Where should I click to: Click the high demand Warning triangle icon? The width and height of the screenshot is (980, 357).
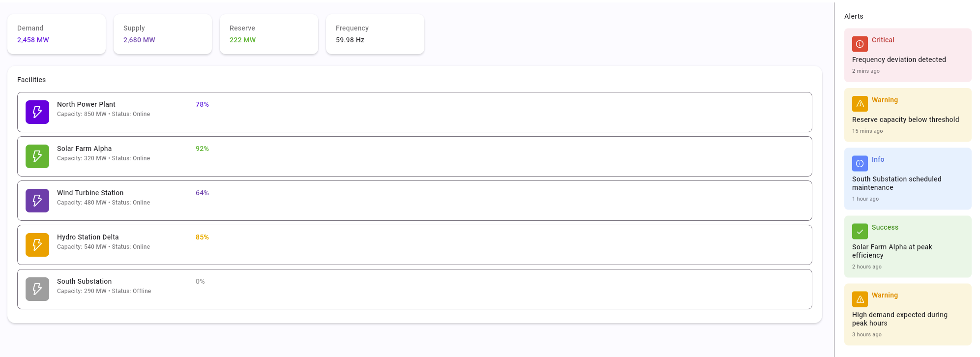pos(860,299)
